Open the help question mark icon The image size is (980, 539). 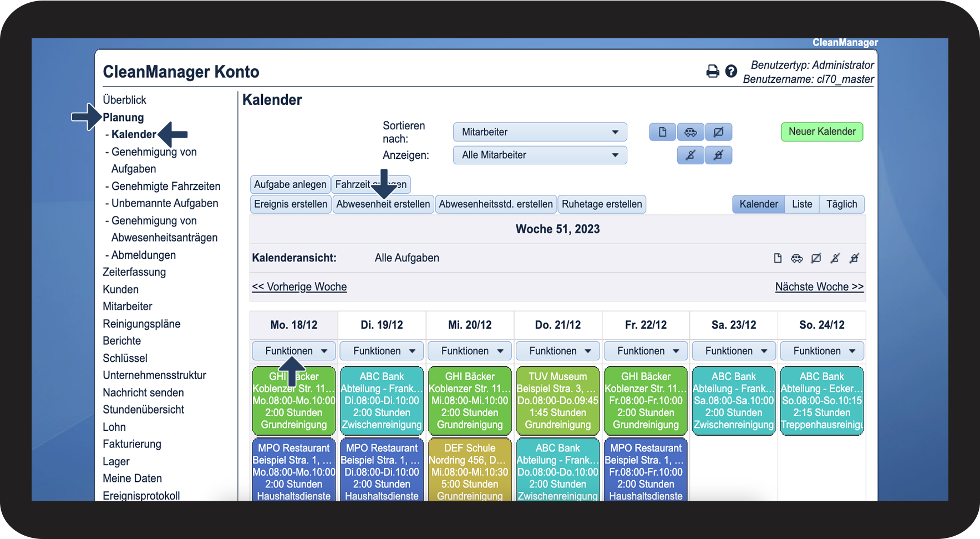731,71
